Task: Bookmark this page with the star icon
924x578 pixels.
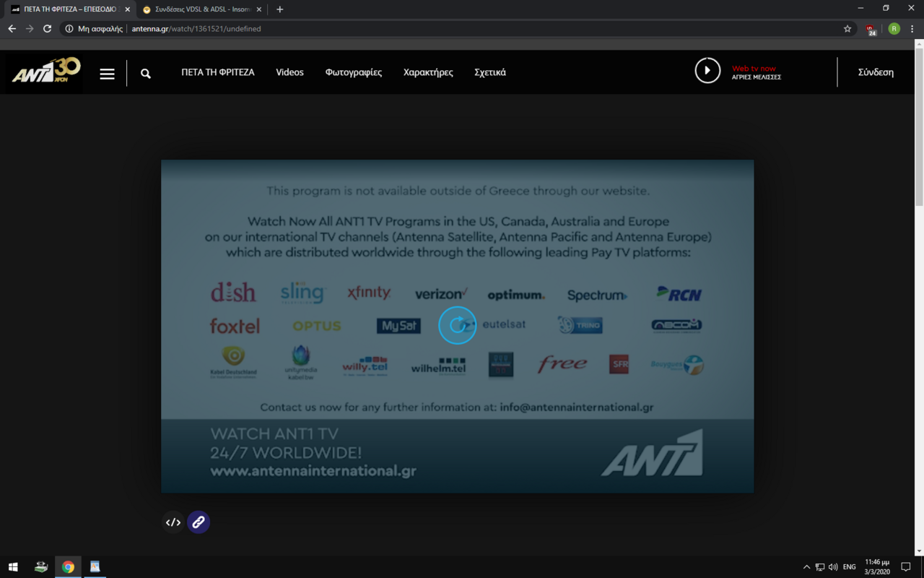Action: (x=847, y=29)
